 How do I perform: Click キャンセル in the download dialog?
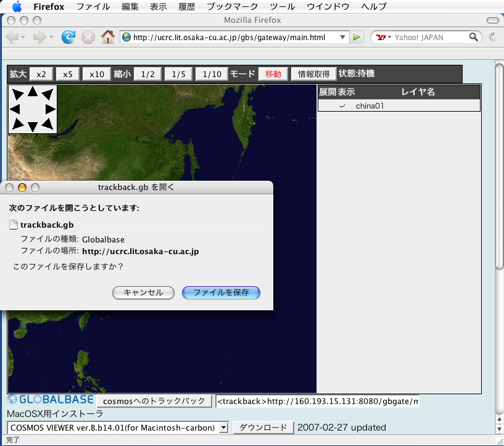pos(143,293)
